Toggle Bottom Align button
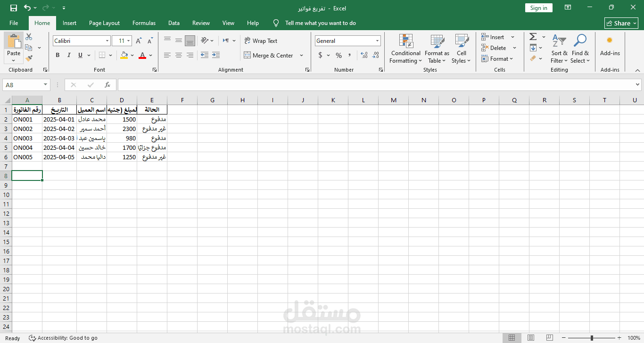Screen dimensions: 644x343 point(190,41)
